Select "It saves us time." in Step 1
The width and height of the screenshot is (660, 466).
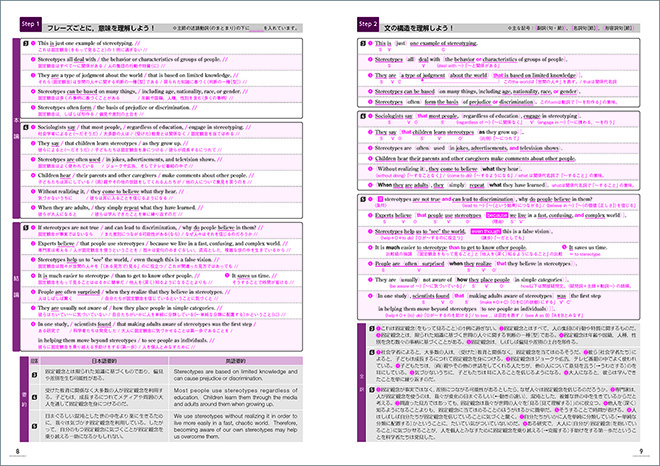pyautogui.click(x=254, y=276)
